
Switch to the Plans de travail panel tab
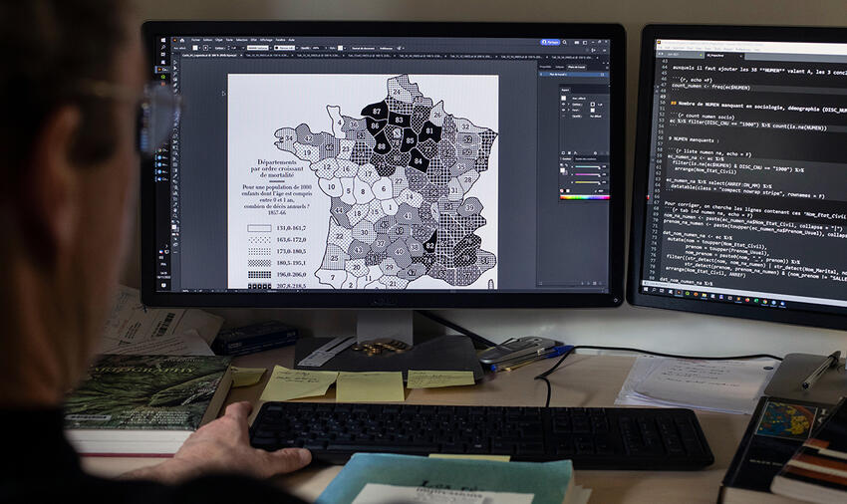[x=577, y=67]
